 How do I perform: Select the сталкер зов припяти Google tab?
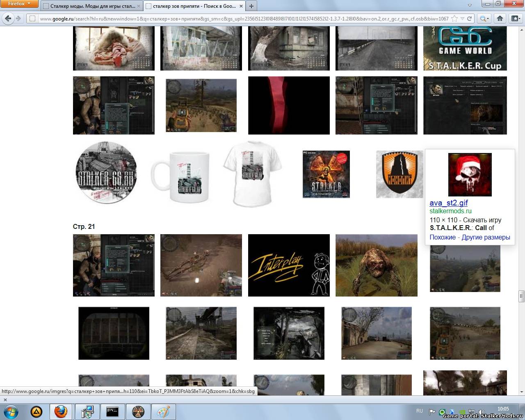(194, 6)
